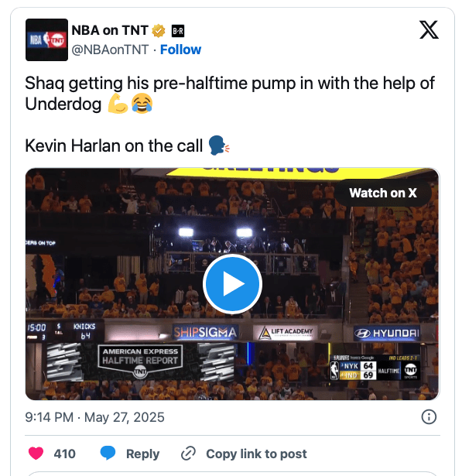
Task: Follow the NBAonTNT account
Action: click(x=180, y=50)
